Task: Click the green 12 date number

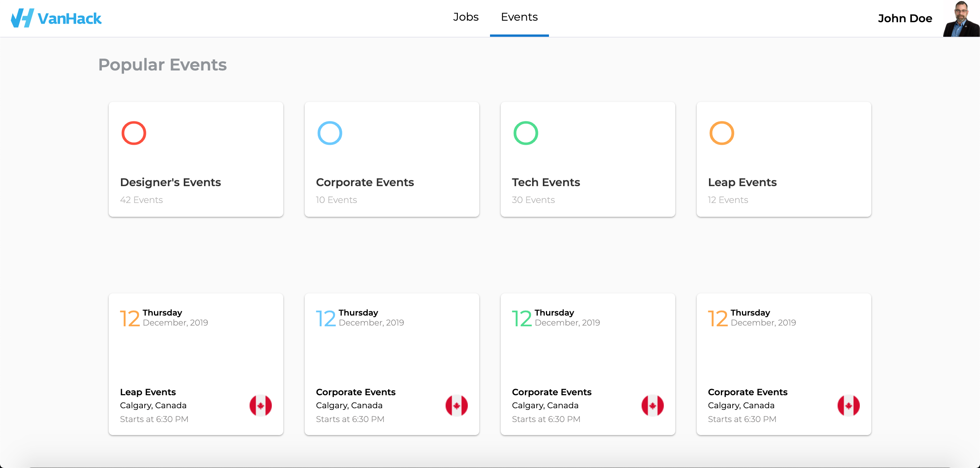Action: pyautogui.click(x=522, y=319)
